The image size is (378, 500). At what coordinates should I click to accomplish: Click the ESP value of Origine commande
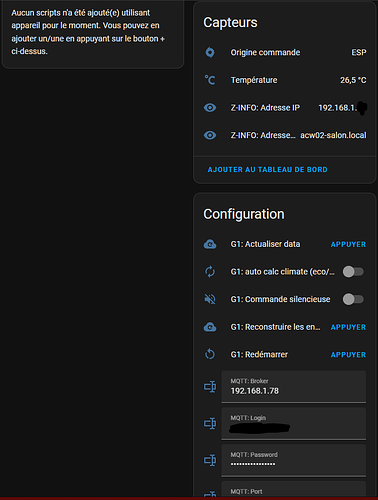pos(359,52)
